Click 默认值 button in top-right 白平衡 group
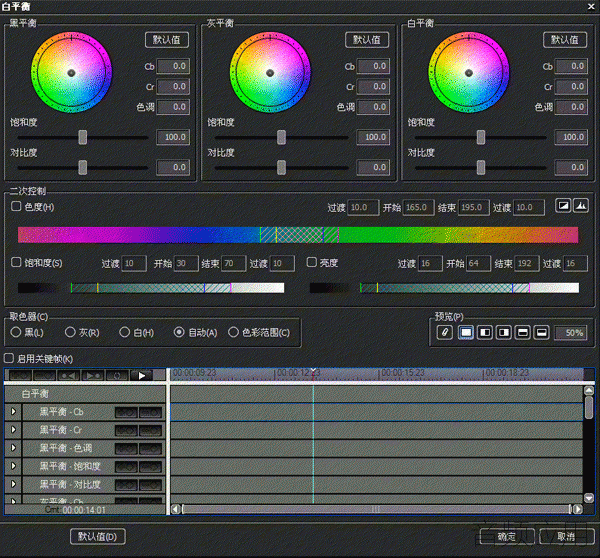The width and height of the screenshot is (600, 558). pos(565,40)
